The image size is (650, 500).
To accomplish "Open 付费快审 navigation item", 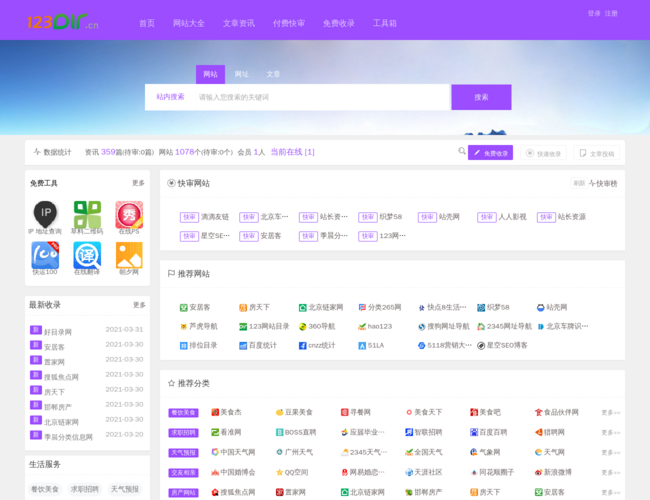I will (x=289, y=23).
